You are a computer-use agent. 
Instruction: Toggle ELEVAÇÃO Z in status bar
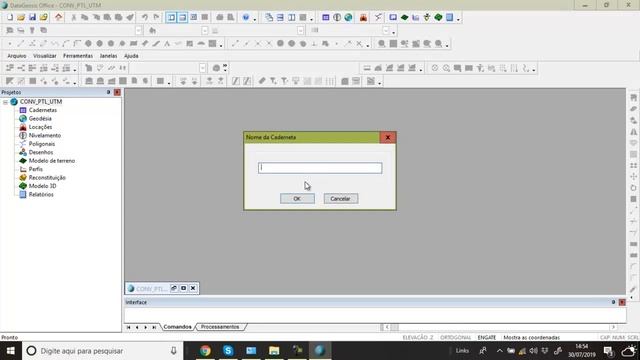[x=418, y=338]
